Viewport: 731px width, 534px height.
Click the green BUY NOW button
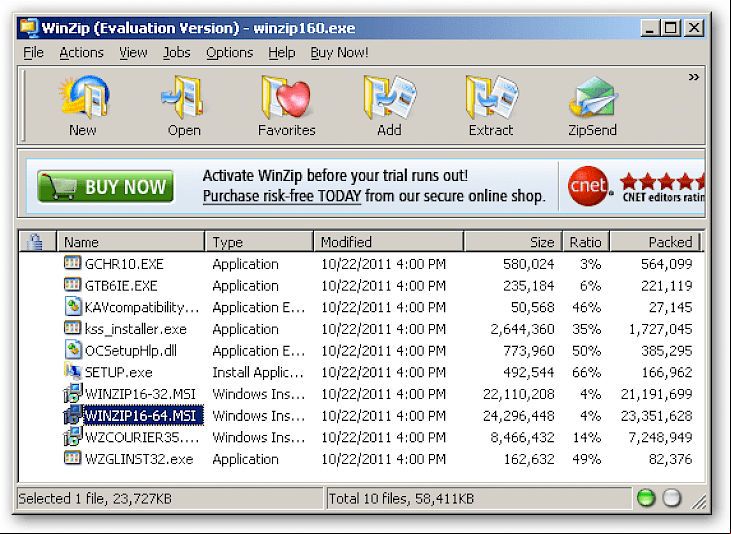click(x=105, y=187)
